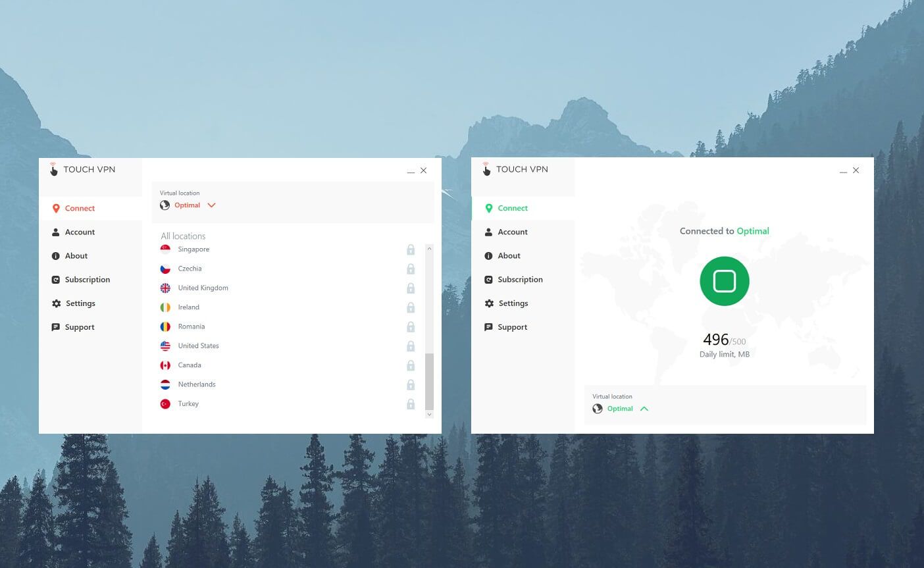The width and height of the screenshot is (924, 568).
Task: Open Account in the left window sidebar
Action: coord(91,232)
